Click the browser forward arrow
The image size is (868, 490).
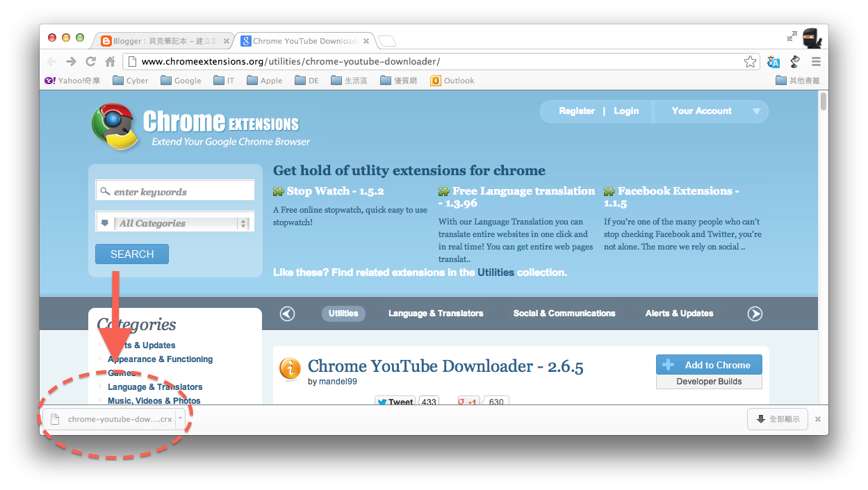pyautogui.click(x=71, y=62)
